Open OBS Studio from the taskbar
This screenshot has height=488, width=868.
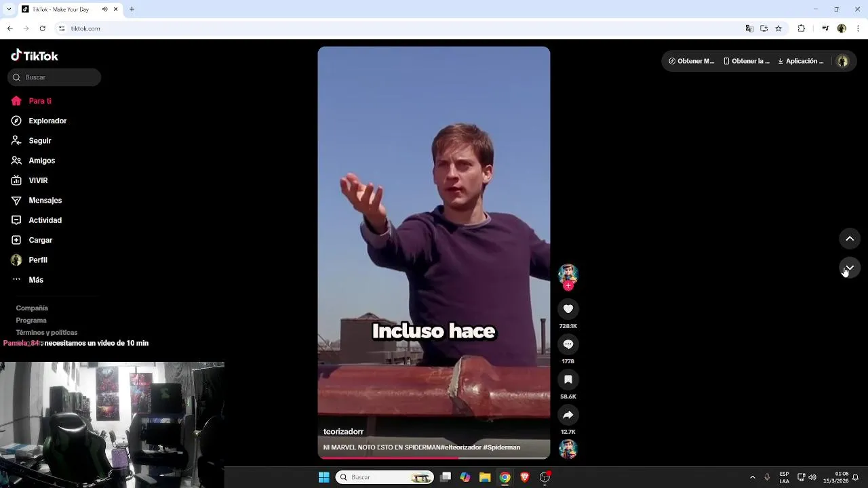[545, 477]
